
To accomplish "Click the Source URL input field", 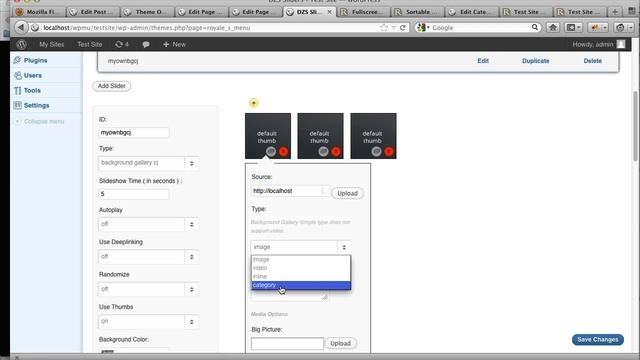I will (x=290, y=191).
